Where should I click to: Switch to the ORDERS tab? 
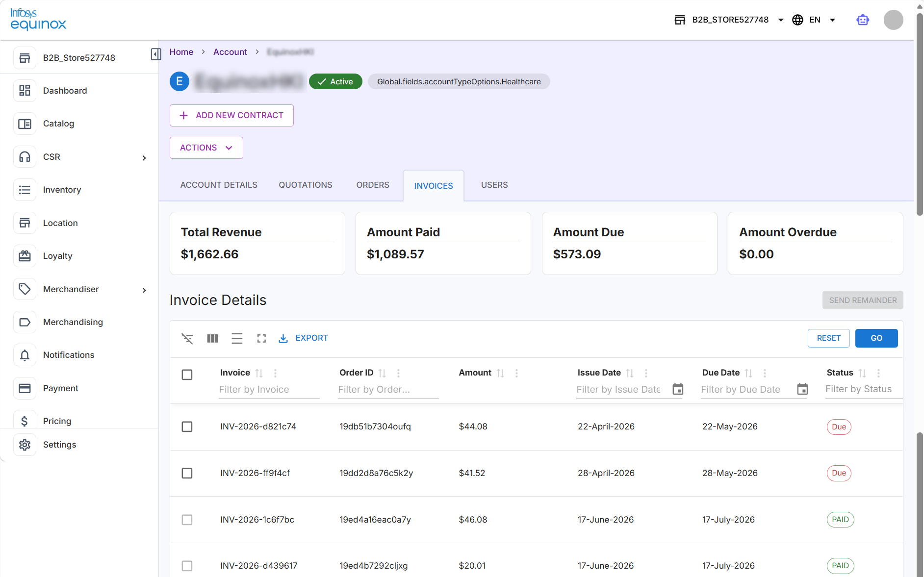tap(373, 185)
